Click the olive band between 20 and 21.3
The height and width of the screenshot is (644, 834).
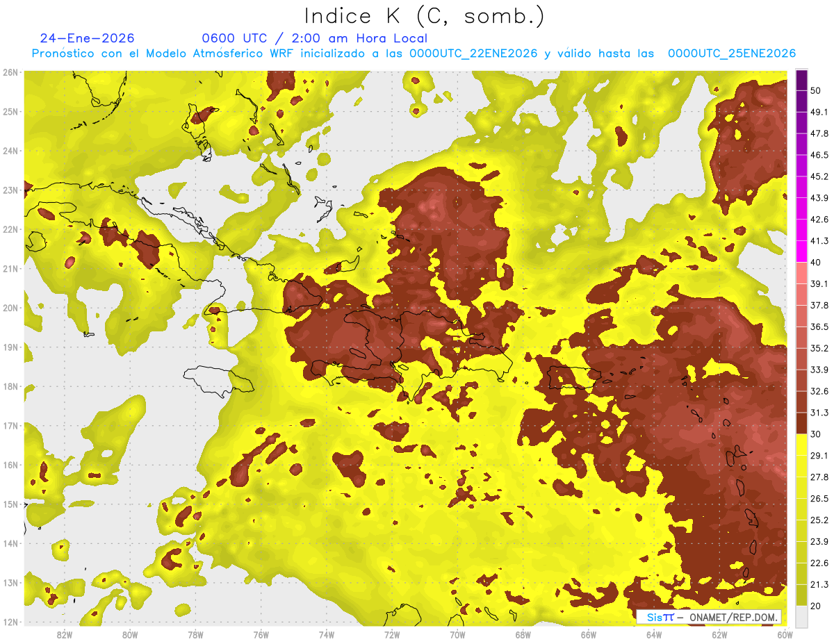(802, 595)
